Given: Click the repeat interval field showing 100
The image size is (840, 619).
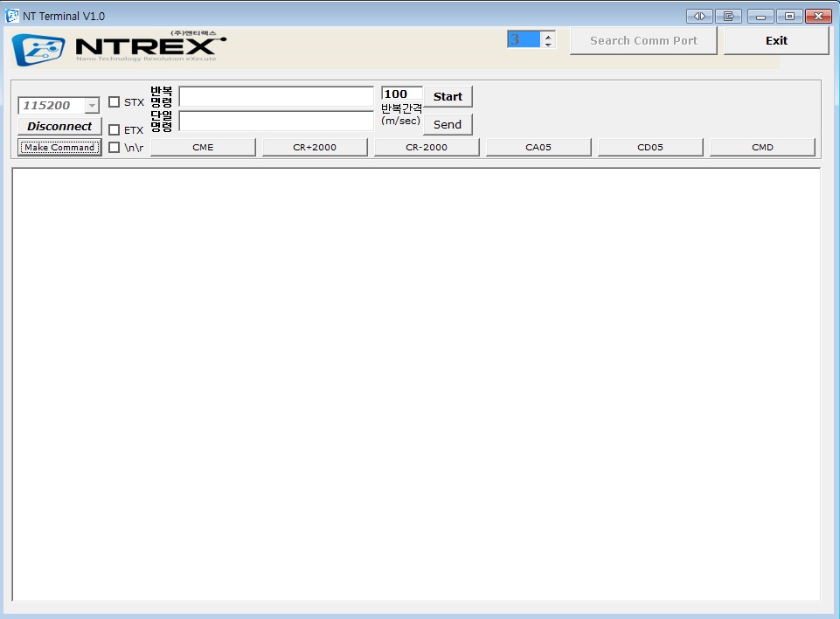Looking at the screenshot, I should coord(402,94).
